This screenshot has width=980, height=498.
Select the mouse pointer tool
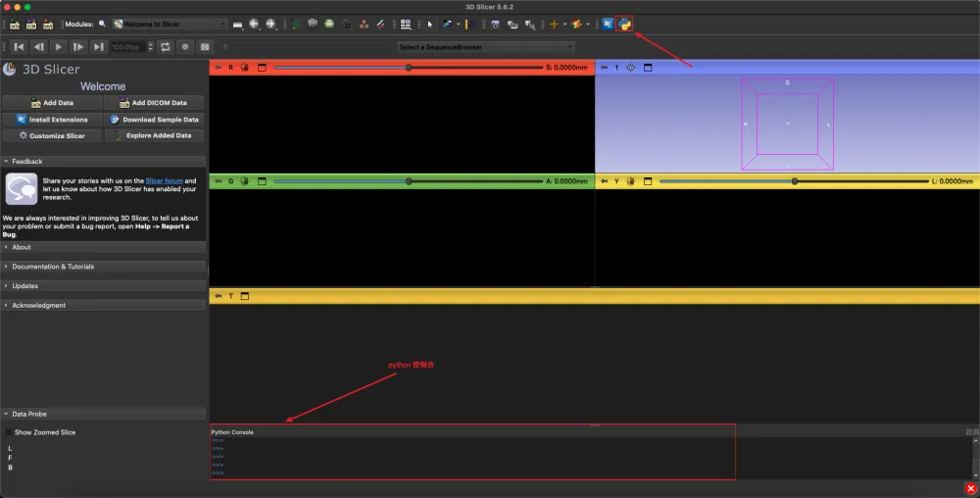429,24
